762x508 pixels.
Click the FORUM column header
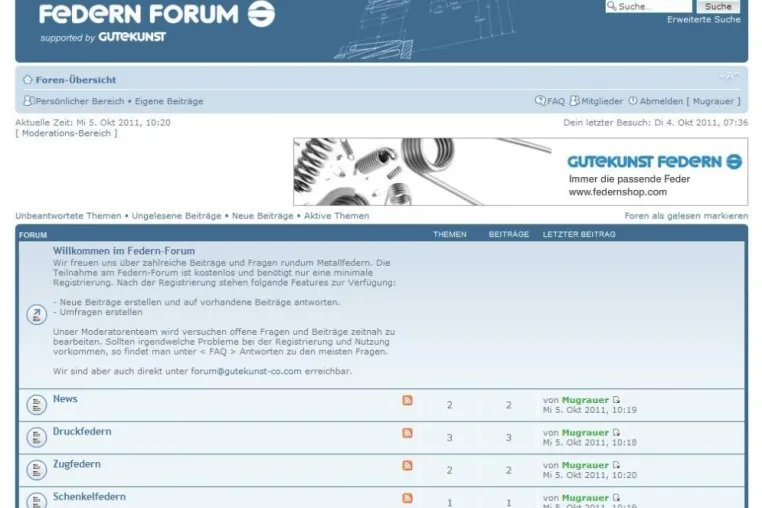(x=33, y=235)
